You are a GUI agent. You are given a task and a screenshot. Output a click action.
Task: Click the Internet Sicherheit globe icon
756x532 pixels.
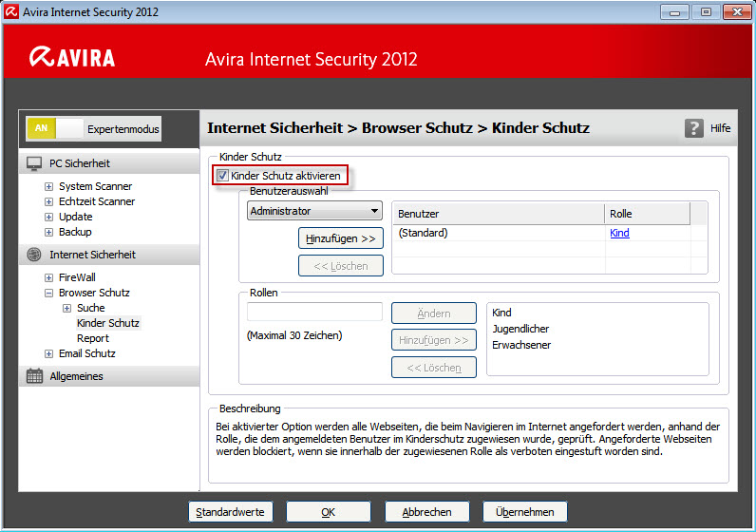point(34,255)
